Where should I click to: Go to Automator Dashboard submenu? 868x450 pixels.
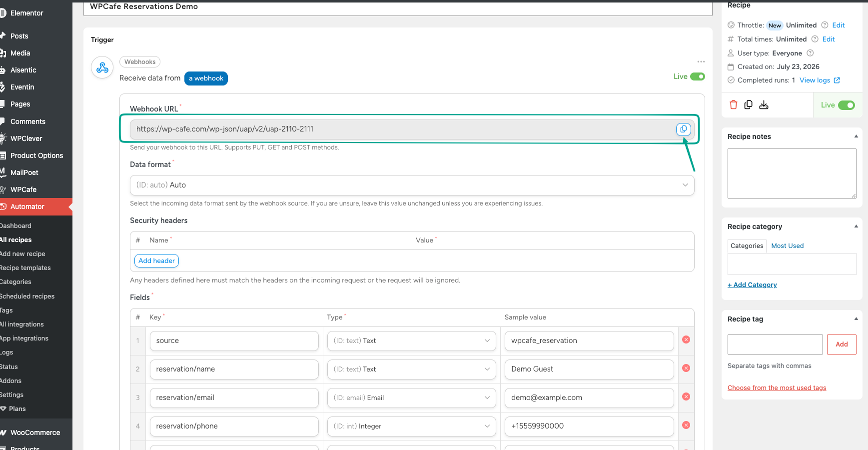[x=15, y=225]
